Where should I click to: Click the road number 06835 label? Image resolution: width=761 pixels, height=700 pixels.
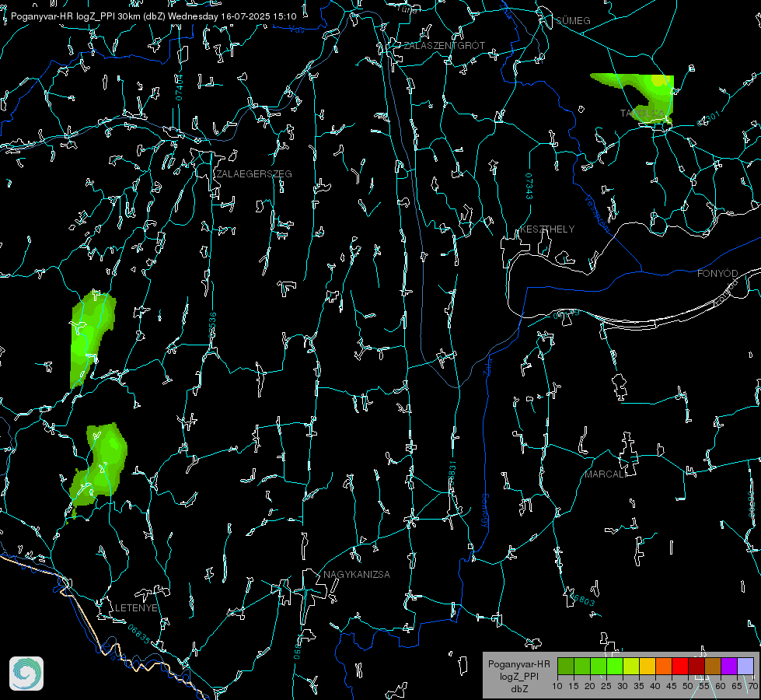[x=139, y=635]
